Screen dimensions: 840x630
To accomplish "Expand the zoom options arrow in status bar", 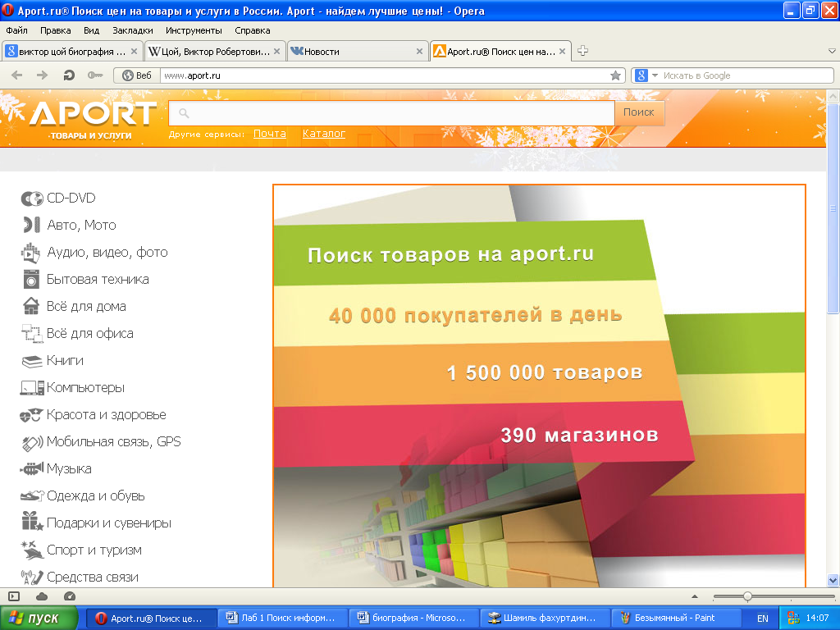I will (x=695, y=596).
